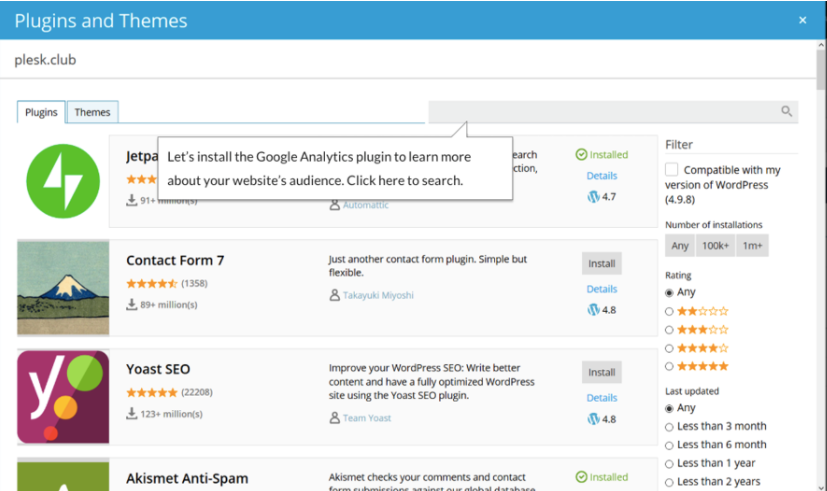Open Details for Jetpack
This screenshot has width=827, height=491.
point(602,176)
